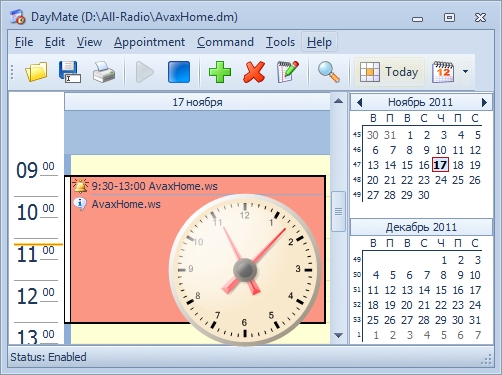The height and width of the screenshot is (375, 502).
Task: Save the file with the floppy disk icon
Action: pyautogui.click(x=69, y=72)
